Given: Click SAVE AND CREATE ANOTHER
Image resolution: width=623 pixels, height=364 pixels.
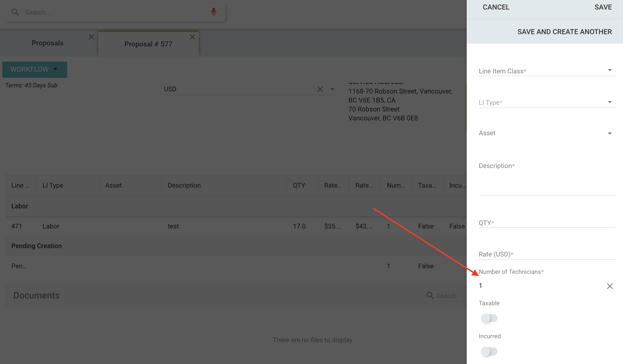Looking at the screenshot, I should [564, 32].
